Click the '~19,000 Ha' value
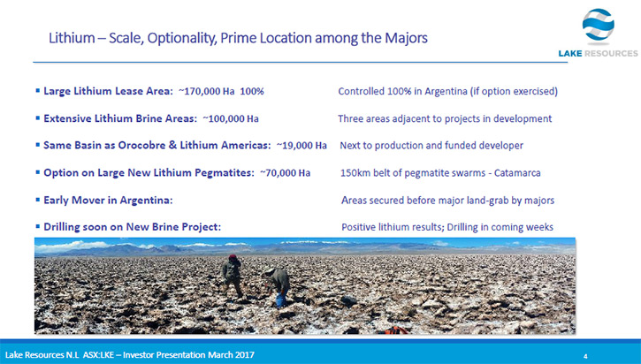This screenshot has height=364, width=641. tap(301, 146)
